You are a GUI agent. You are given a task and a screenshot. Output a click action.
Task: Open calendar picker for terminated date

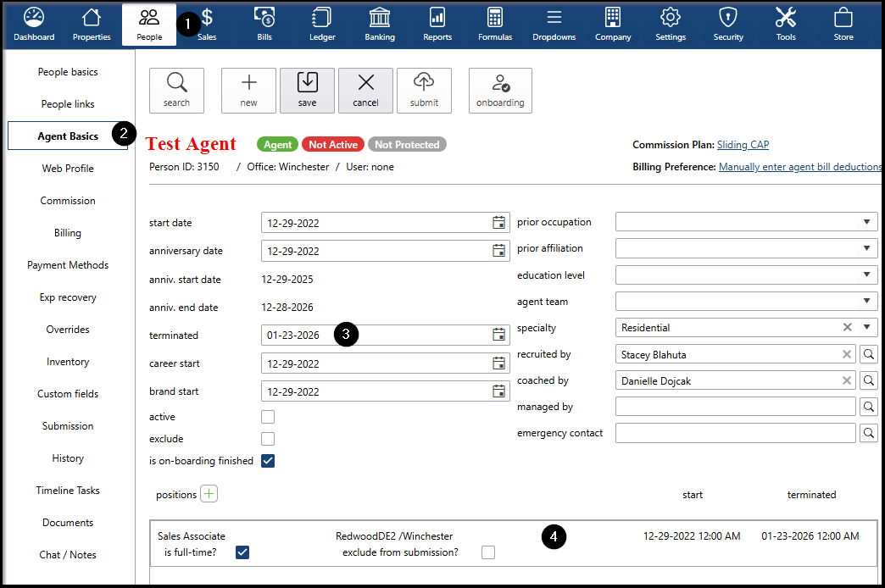point(499,335)
